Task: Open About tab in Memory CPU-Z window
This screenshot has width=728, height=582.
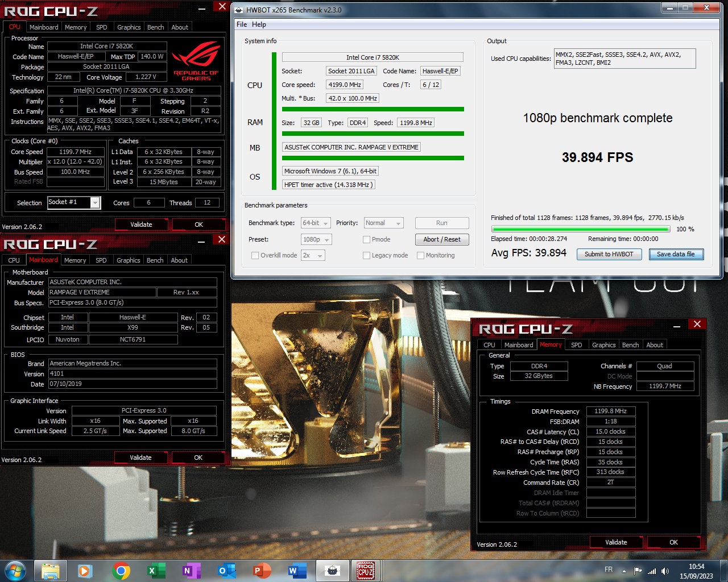Action: pos(655,345)
